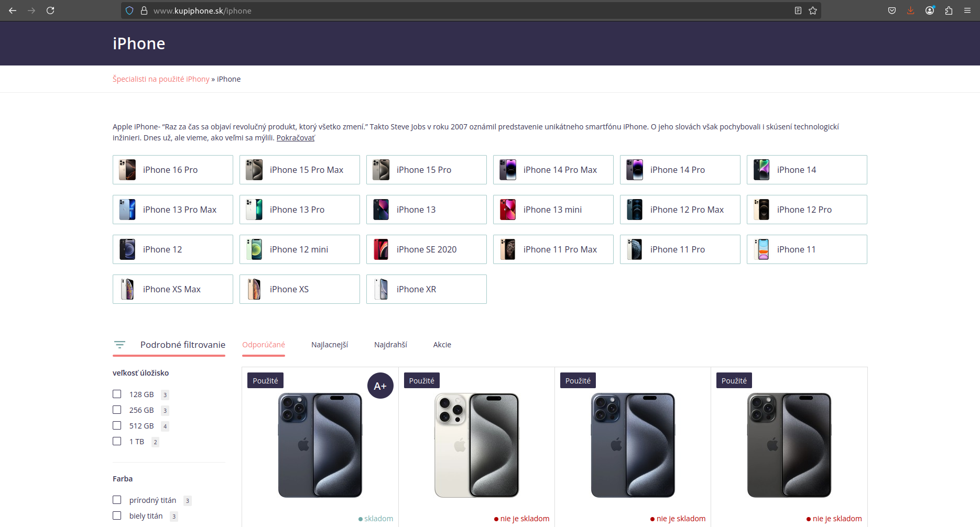Click the Použité label on the first product

(x=265, y=380)
